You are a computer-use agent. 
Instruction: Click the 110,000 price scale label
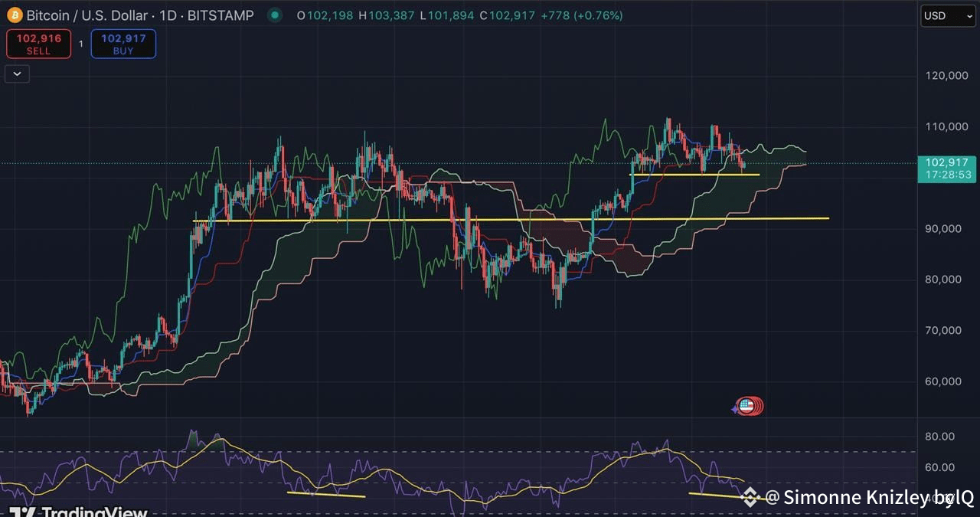(946, 126)
